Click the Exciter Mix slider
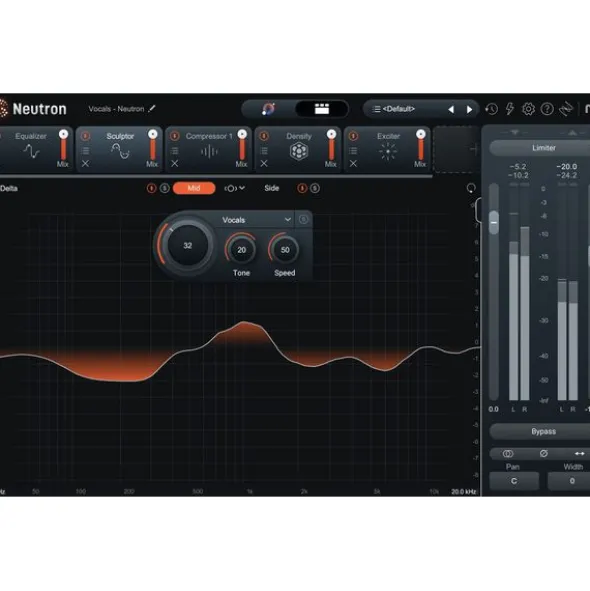 [421, 145]
